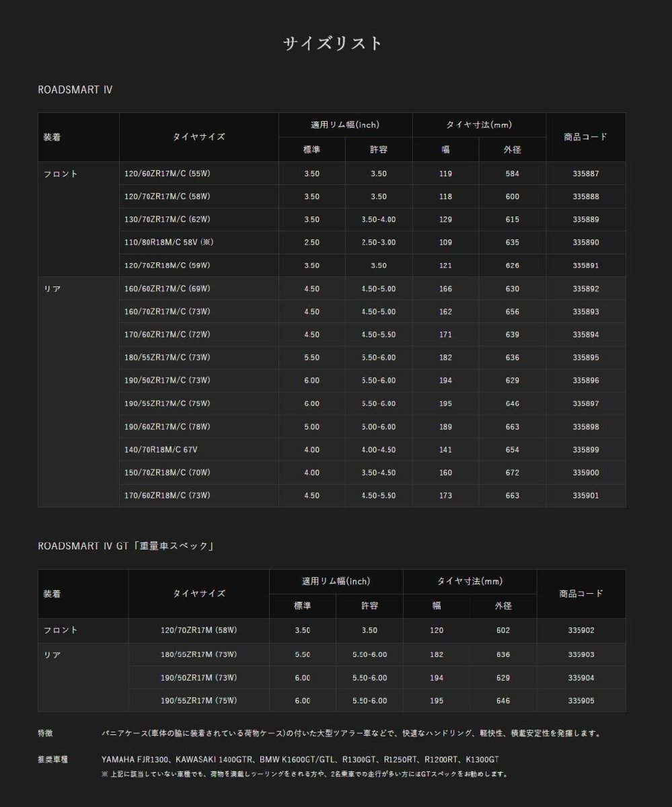672x807 pixels.
Task: Click tire size 170/60ZR18M/C (73W)
Action: pyautogui.click(x=167, y=495)
